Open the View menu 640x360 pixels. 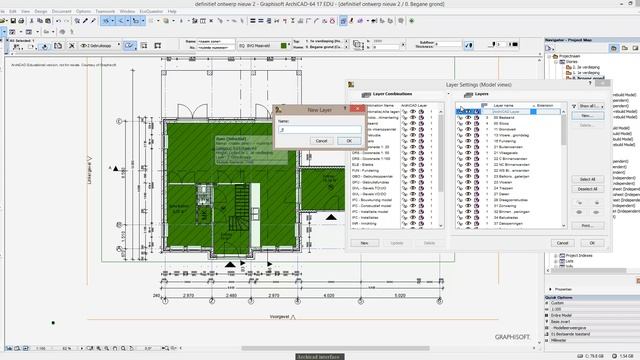[x=25, y=11]
